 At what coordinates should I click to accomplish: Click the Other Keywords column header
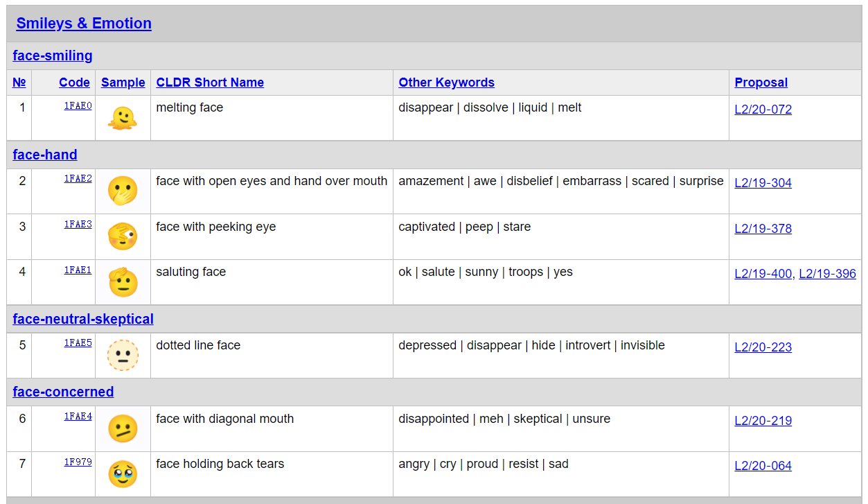(446, 82)
